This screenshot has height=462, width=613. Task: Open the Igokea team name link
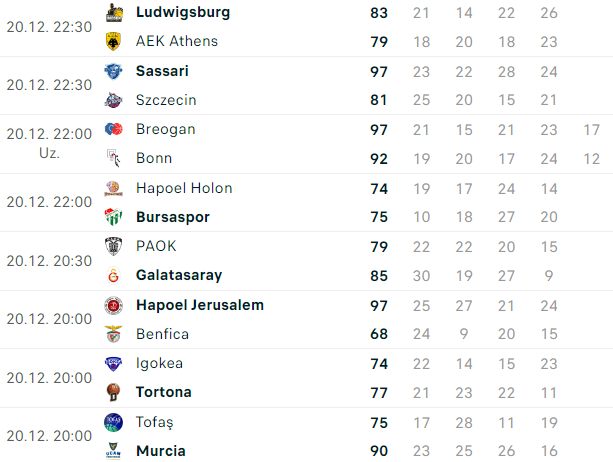160,364
